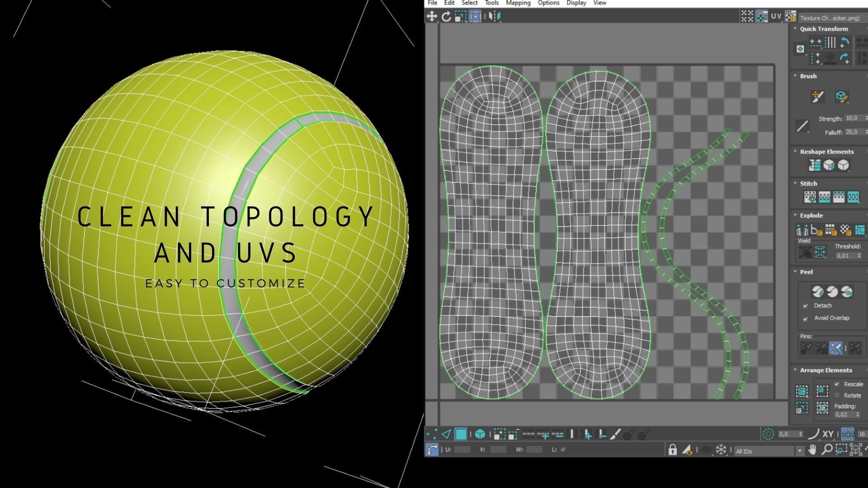
Task: Click the Straighten Selection icon in Reshape Elements
Action: tap(815, 165)
